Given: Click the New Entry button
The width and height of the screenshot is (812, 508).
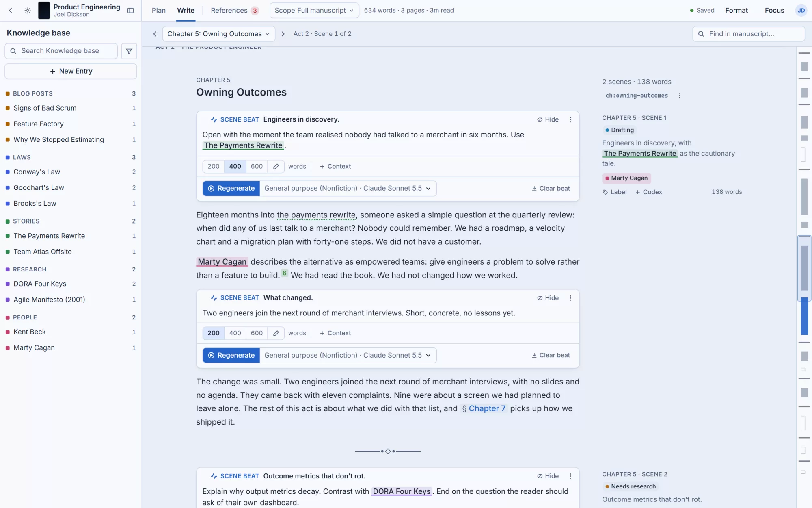Looking at the screenshot, I should 71,71.
